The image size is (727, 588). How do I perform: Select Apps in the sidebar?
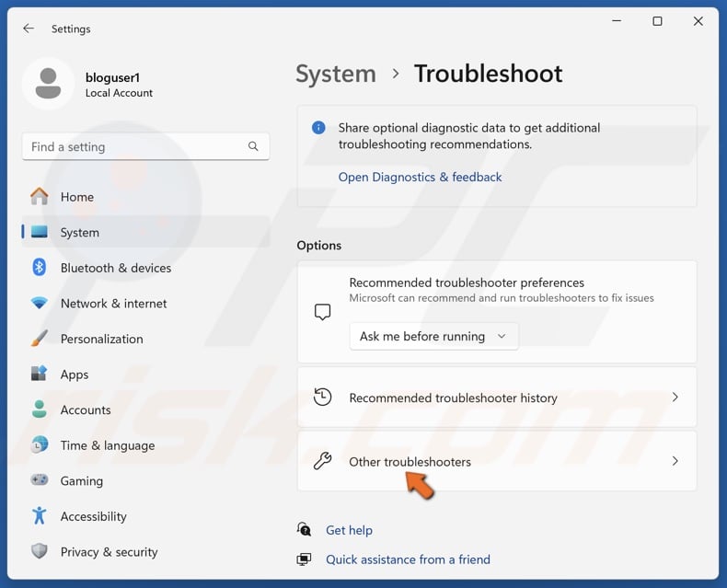(x=145, y=374)
